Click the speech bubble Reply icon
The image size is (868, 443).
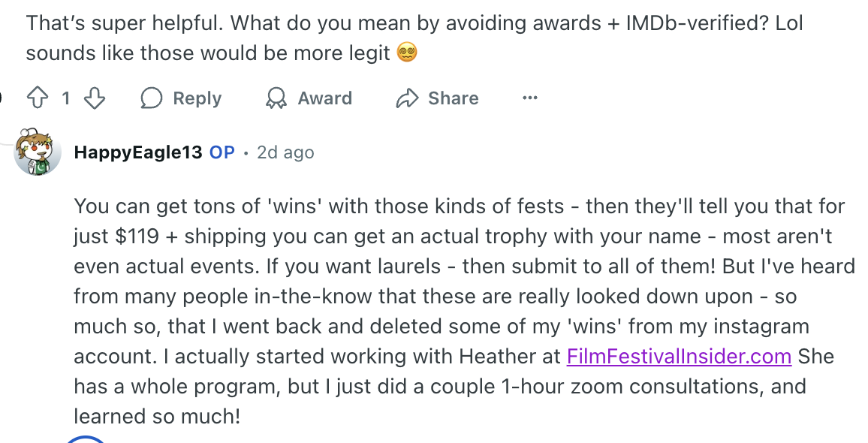152,98
